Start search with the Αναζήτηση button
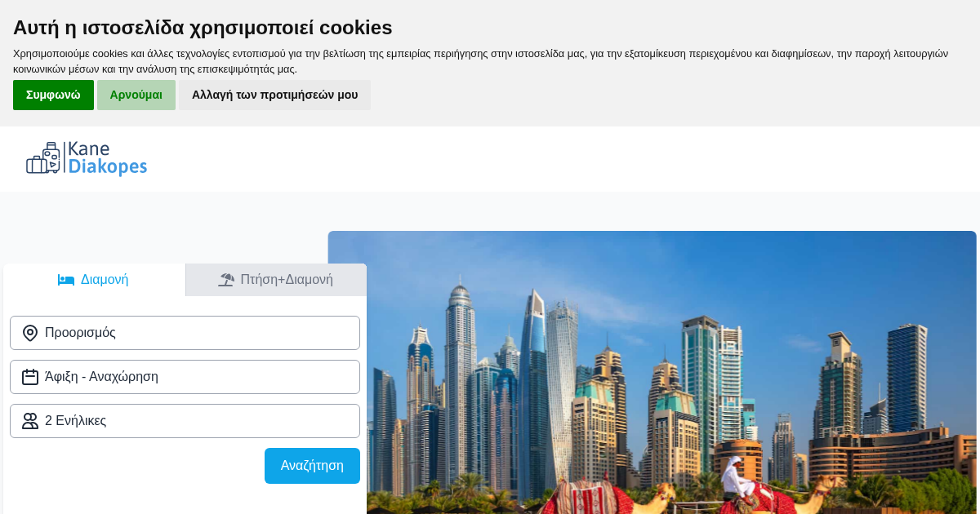This screenshot has width=980, height=514. point(312,466)
